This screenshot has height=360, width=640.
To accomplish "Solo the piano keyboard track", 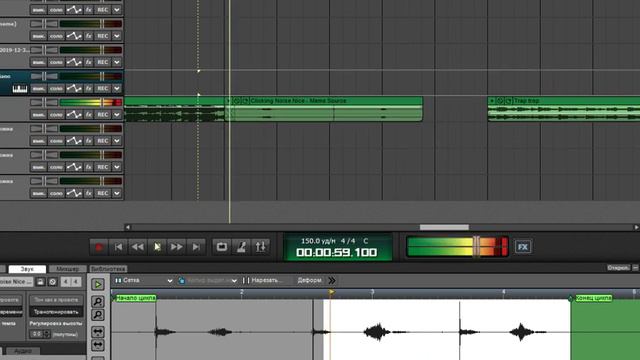I will (x=56, y=89).
